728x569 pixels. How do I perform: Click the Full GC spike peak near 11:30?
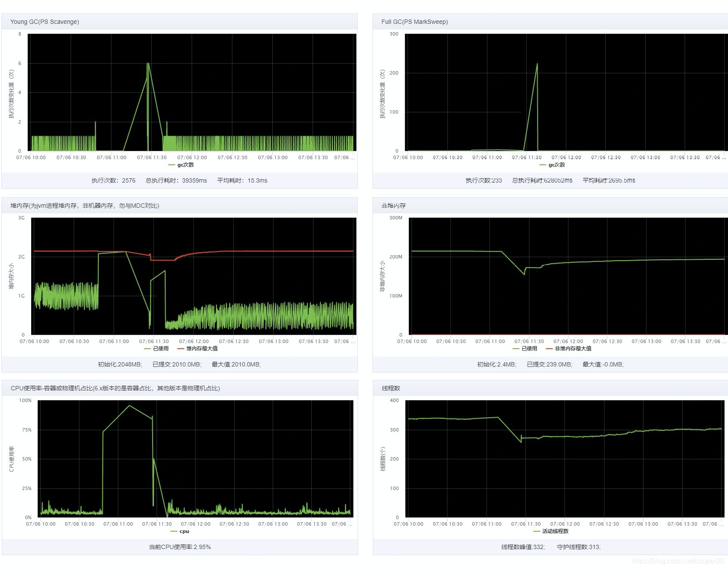coord(537,64)
